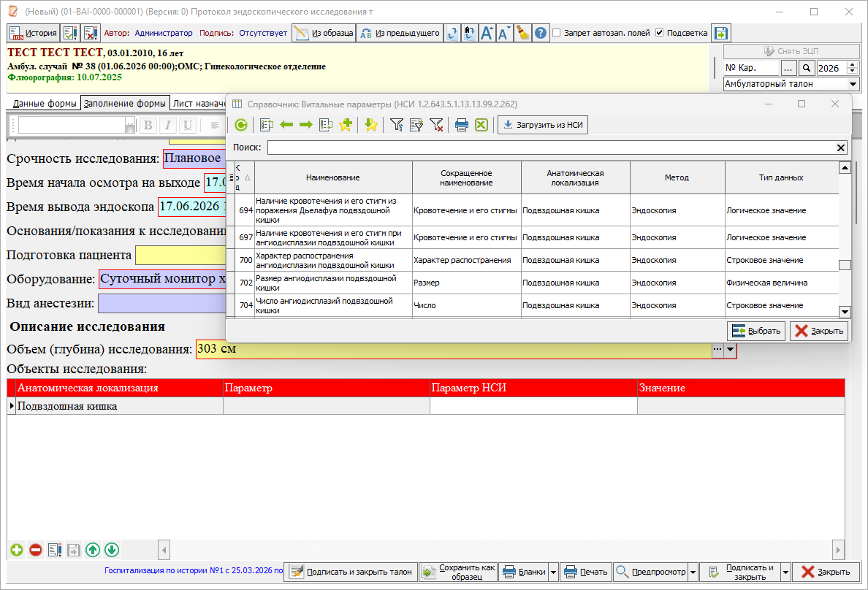Sort by Наименование column header
This screenshot has width=868, height=590.
pos(332,177)
